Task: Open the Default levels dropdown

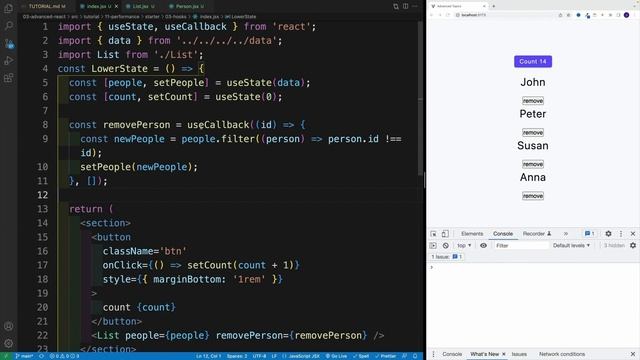Action: (571, 246)
